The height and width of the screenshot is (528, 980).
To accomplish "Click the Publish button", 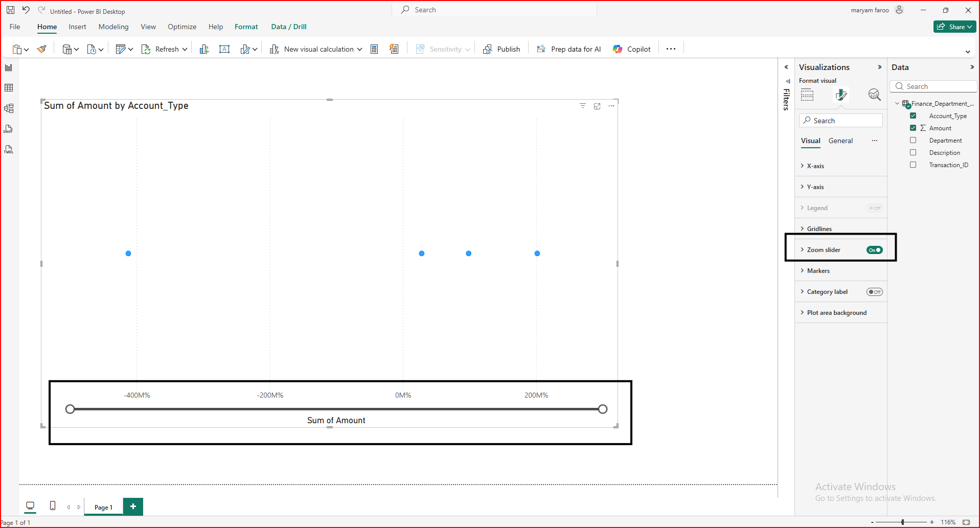I will pos(502,49).
